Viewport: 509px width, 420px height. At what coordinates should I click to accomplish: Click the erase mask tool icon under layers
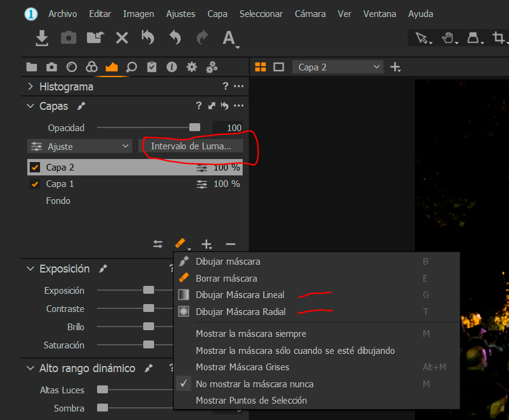(x=181, y=243)
